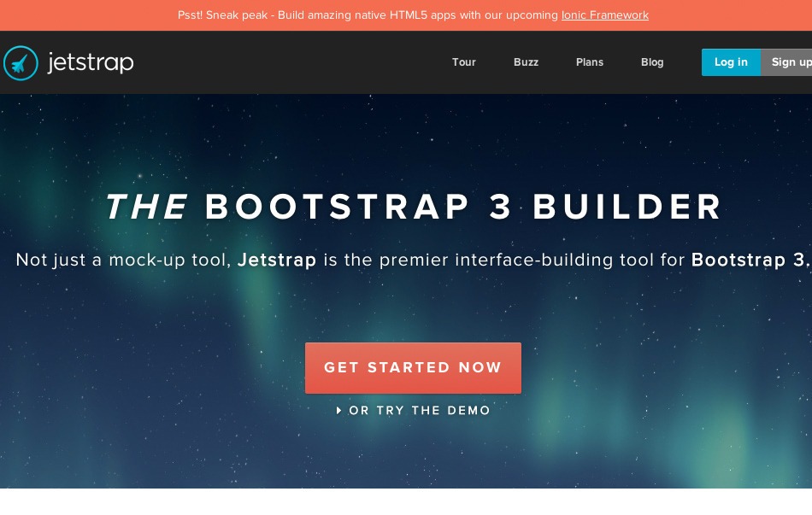The width and height of the screenshot is (812, 515).
Task: Click the 'Psst! Sneak peak' banner text
Action: tap(413, 15)
